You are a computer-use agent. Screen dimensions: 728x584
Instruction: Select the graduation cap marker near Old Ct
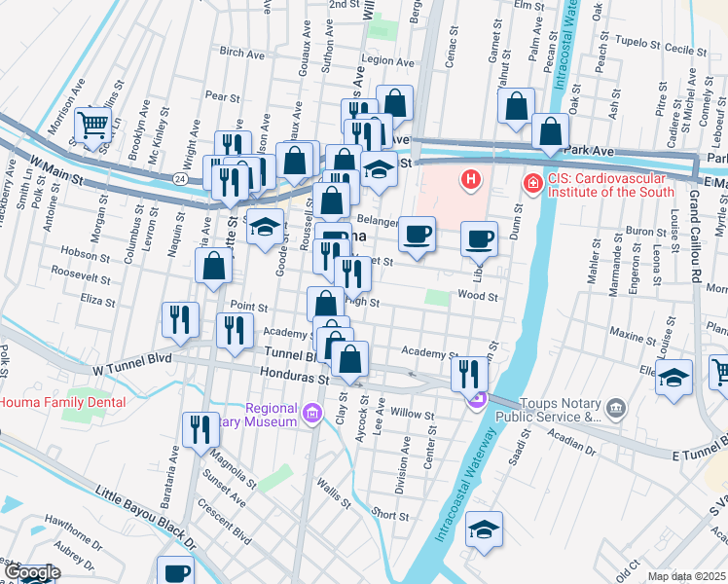[484, 531]
